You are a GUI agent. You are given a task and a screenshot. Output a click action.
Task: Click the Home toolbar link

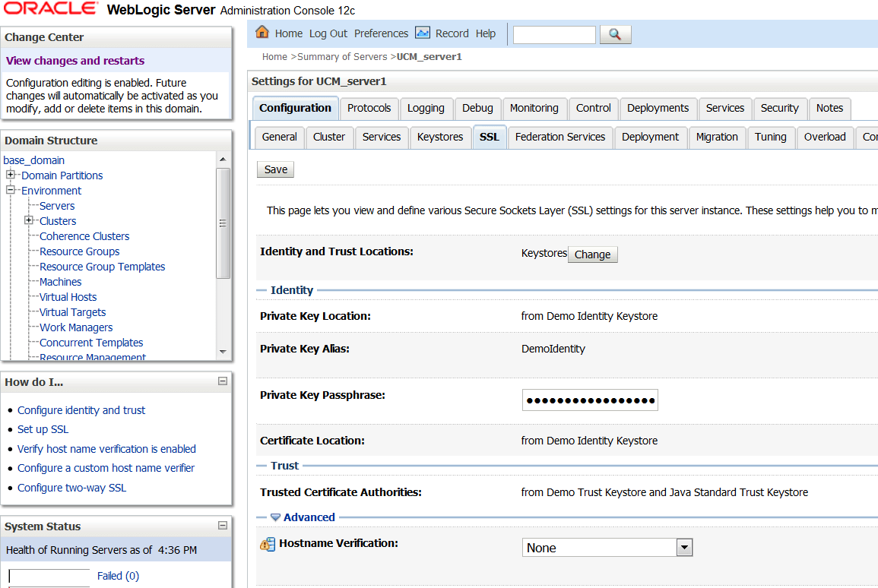pyautogui.click(x=288, y=33)
